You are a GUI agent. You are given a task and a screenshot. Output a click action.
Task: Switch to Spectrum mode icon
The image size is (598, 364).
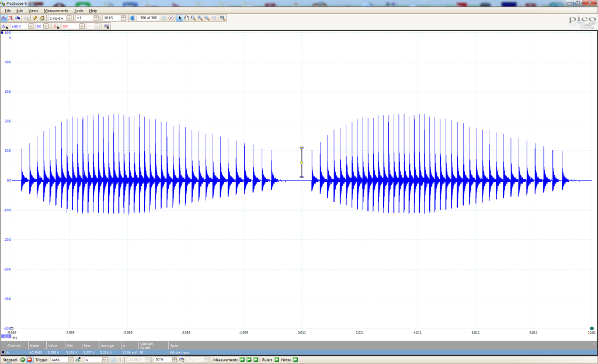17,18
